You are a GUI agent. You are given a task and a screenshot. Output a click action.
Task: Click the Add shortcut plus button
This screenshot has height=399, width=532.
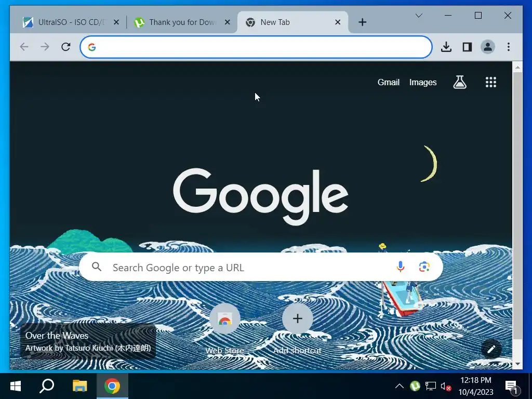point(298,318)
